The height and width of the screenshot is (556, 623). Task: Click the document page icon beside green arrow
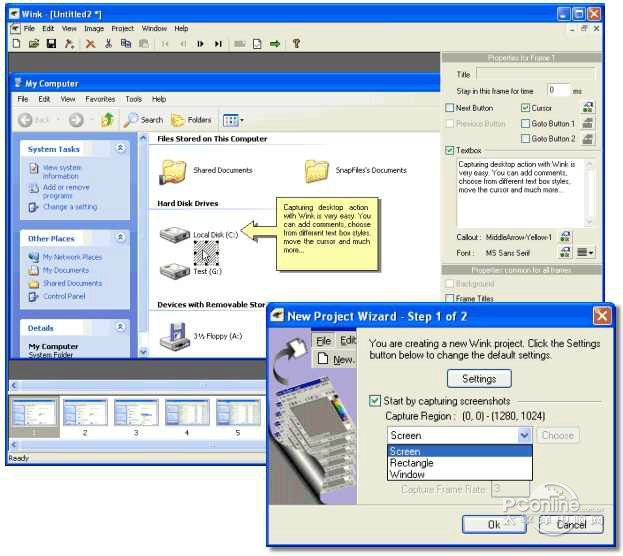(257, 44)
